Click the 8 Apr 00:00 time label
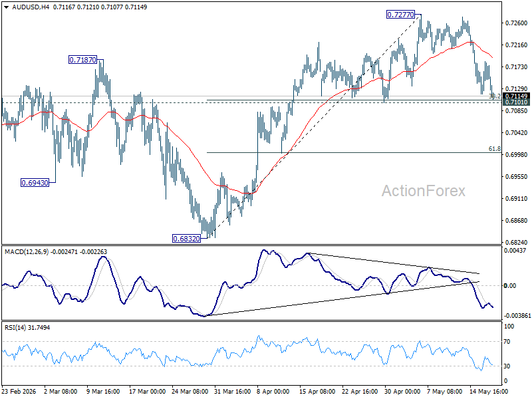 click(273, 391)
